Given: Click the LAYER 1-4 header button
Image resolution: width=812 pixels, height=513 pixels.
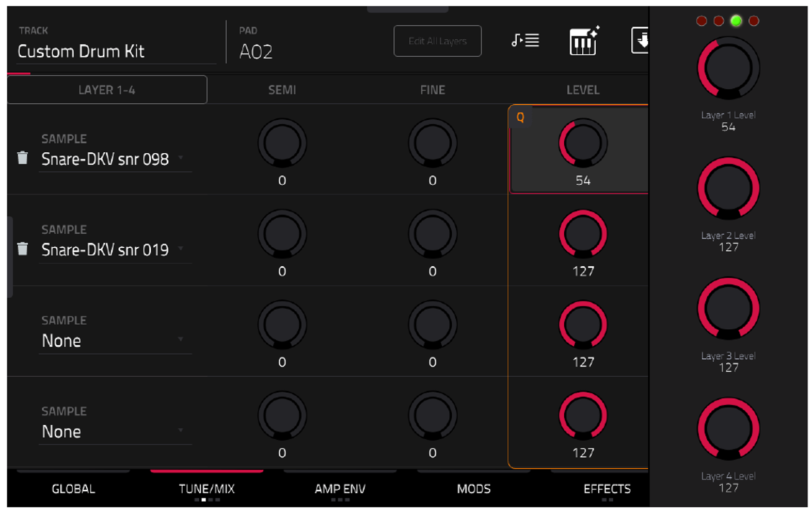Looking at the screenshot, I should pyautogui.click(x=107, y=90).
